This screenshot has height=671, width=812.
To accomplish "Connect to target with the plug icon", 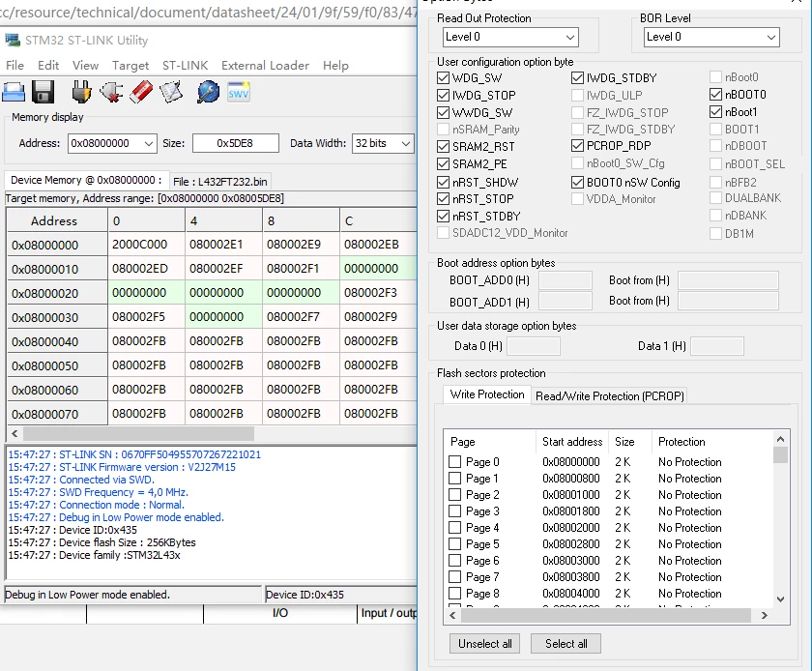I will click(x=81, y=92).
